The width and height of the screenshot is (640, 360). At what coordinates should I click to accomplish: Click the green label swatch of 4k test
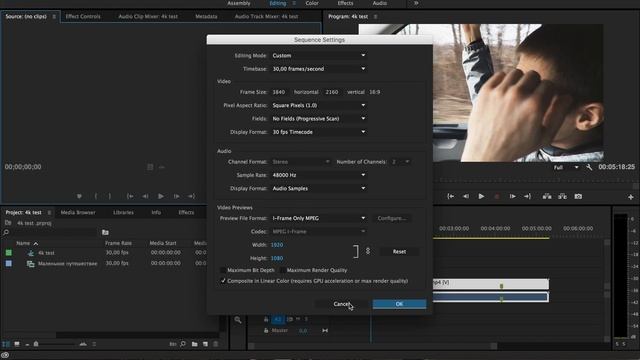9,253
